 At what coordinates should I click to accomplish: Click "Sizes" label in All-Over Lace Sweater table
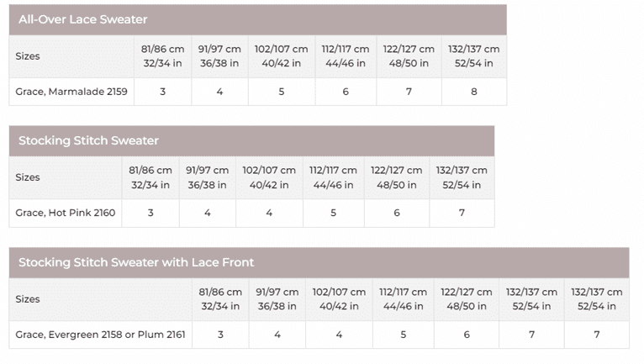(28, 56)
